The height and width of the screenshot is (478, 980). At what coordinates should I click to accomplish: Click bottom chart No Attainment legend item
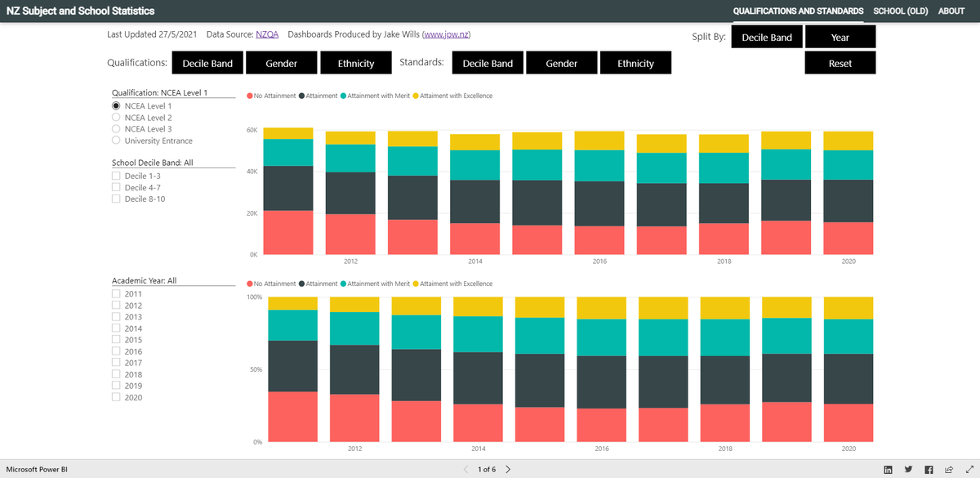coord(271,284)
